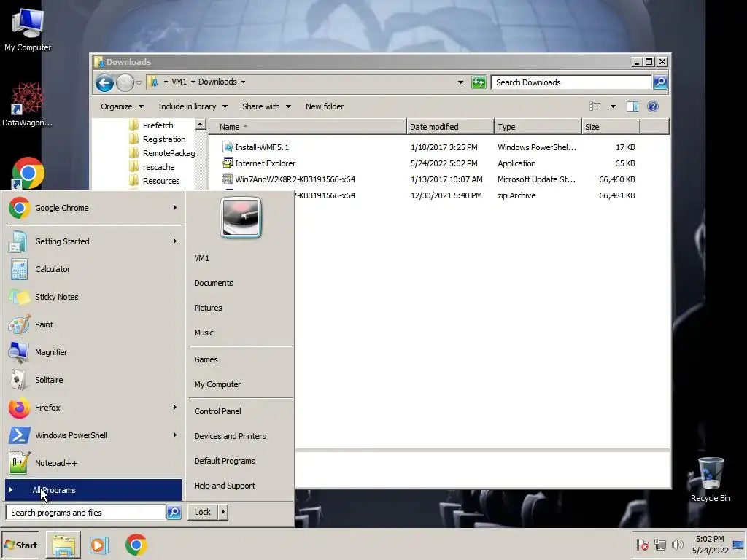Click in the Search programs and files box
This screenshot has height=560, width=747.
pos(86,513)
